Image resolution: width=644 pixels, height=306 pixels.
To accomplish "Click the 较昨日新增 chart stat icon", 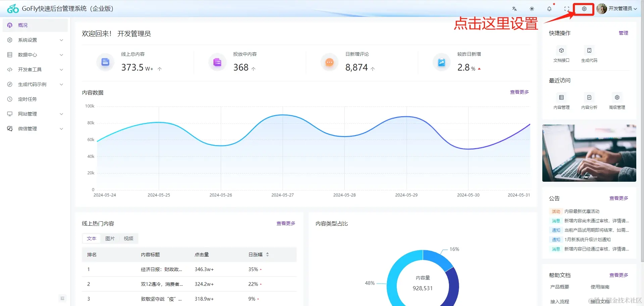I will click(442, 62).
